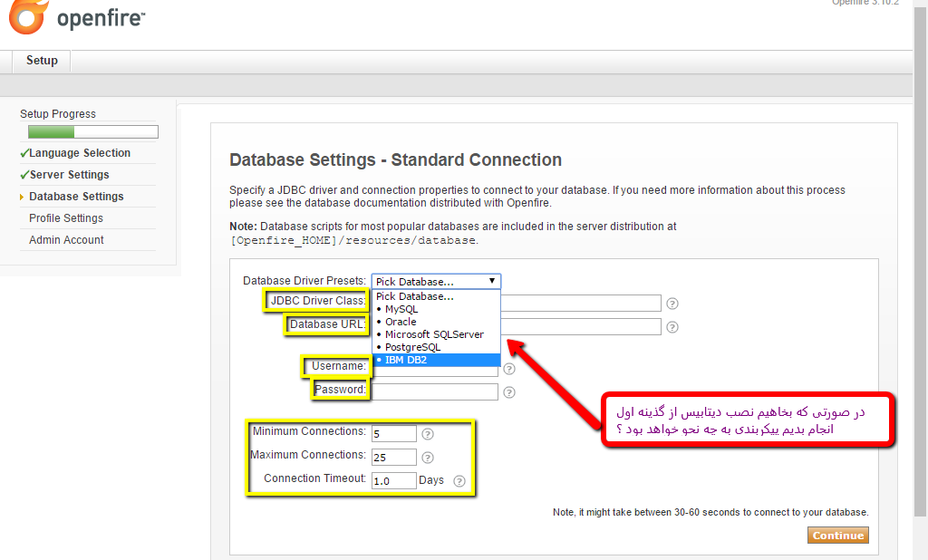
Task: Switch to the Setup tab
Action: (x=42, y=61)
